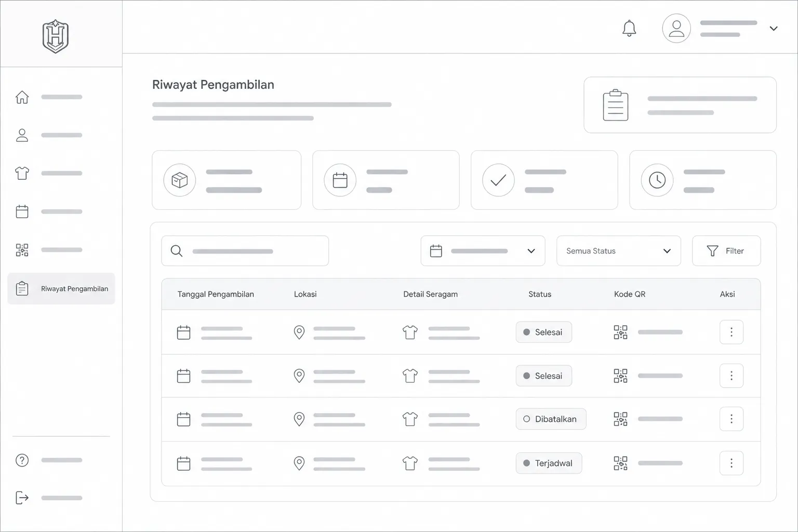This screenshot has height=532, width=798.
Task: Click t-shirt icon in Dibatalkan row
Action: [410, 419]
